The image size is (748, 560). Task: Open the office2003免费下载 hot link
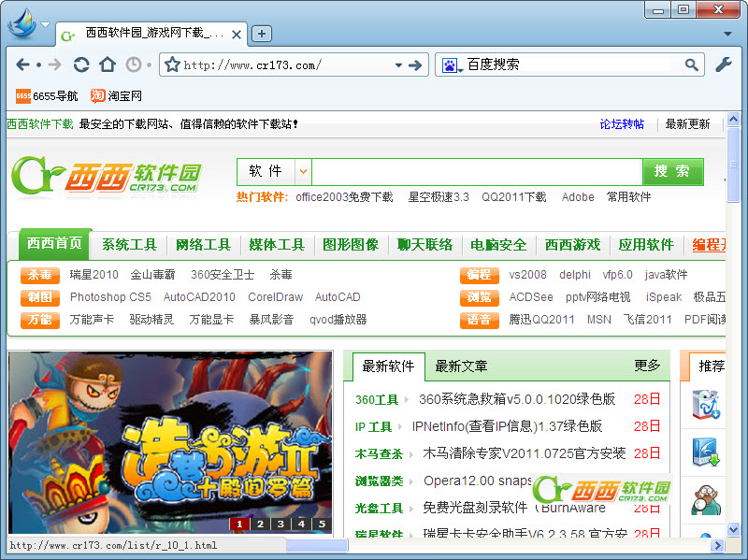coord(344,197)
